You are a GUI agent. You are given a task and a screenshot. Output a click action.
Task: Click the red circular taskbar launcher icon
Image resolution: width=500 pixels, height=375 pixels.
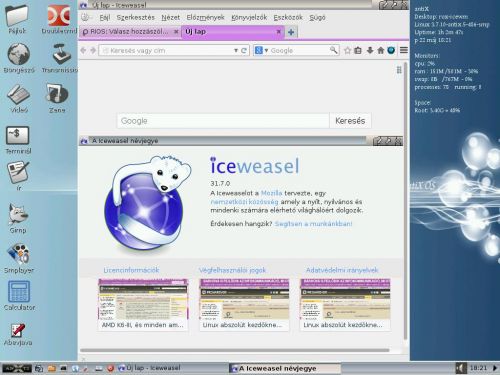(110, 368)
